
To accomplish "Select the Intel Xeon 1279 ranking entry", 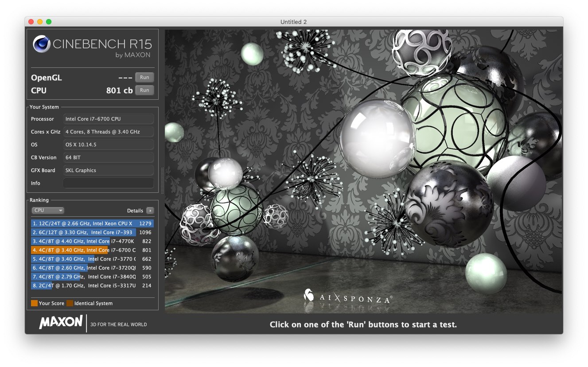I will (92, 223).
